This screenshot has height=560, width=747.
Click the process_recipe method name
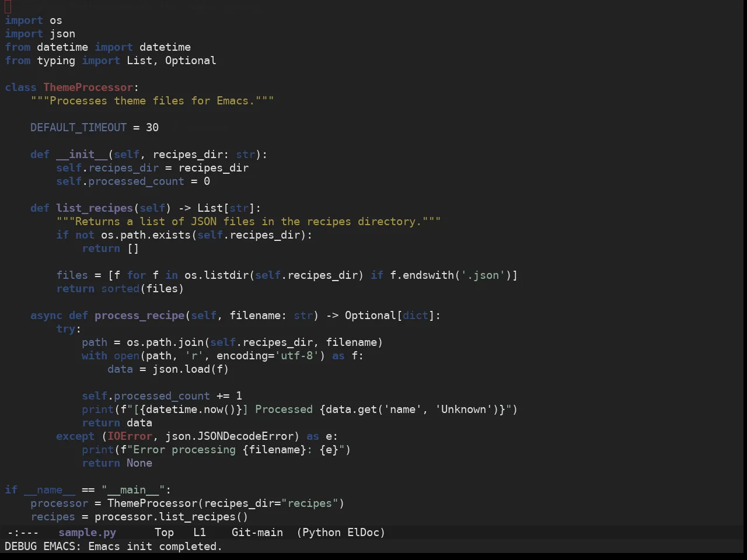(x=139, y=316)
